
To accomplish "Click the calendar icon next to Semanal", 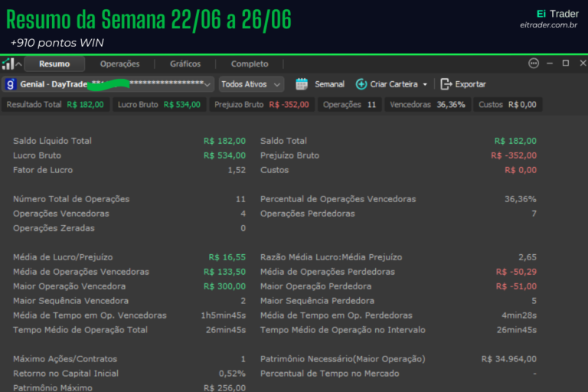I will tap(302, 84).
